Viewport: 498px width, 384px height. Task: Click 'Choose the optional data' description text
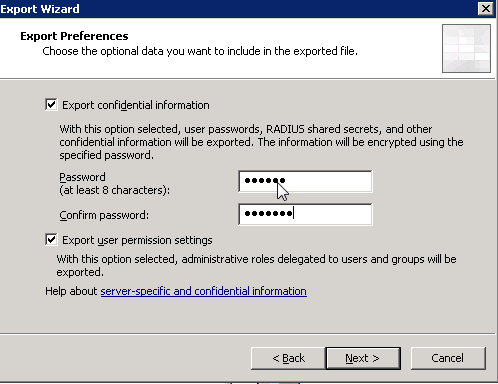pos(200,51)
